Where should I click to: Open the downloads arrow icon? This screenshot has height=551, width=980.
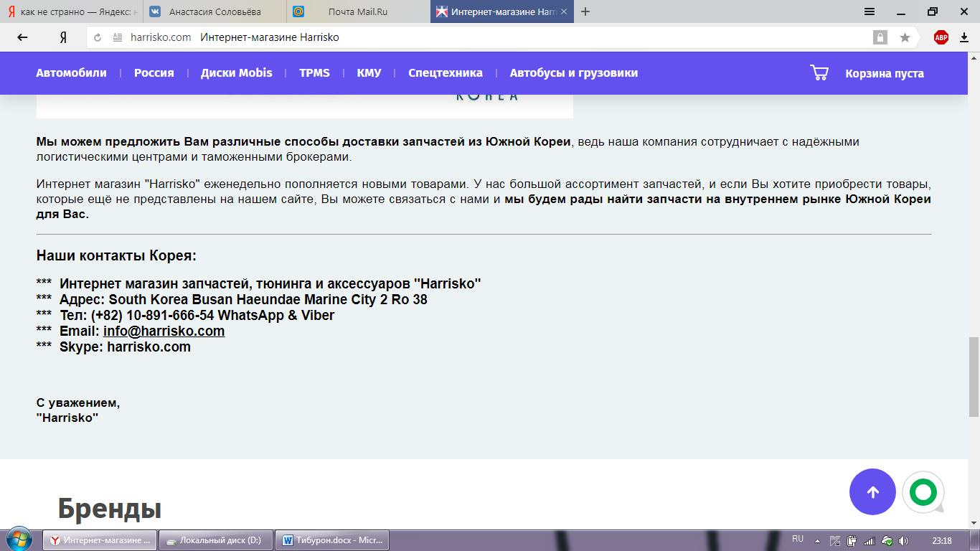(965, 37)
